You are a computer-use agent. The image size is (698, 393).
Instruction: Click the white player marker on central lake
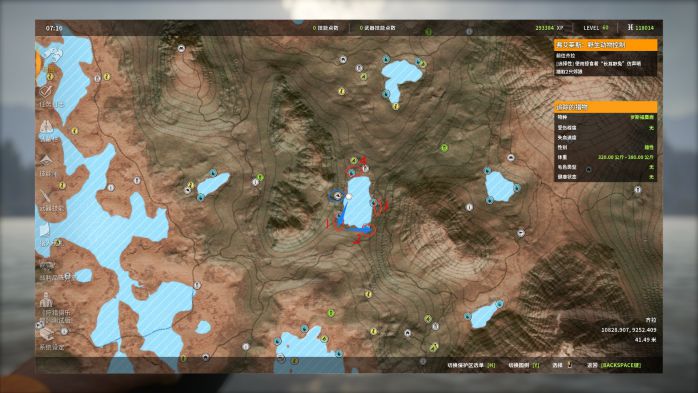349,196
